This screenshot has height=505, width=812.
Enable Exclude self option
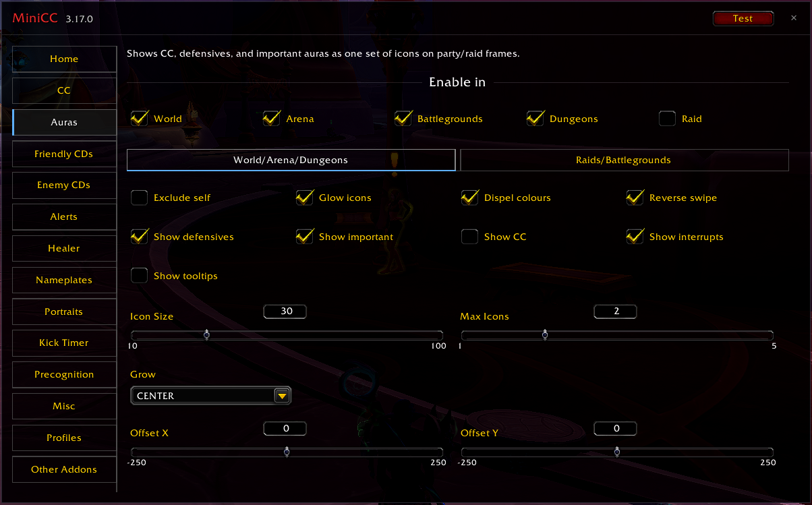tap(140, 198)
